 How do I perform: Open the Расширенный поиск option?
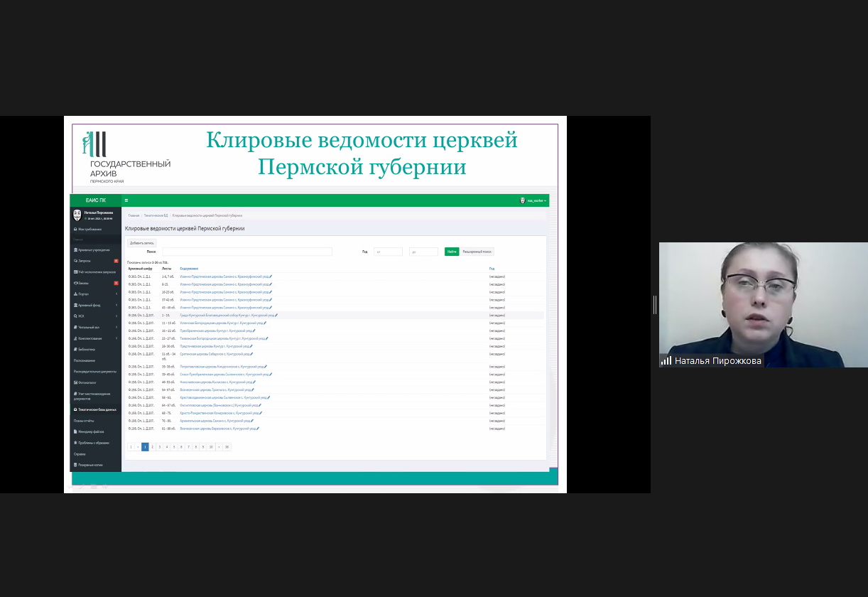point(477,252)
